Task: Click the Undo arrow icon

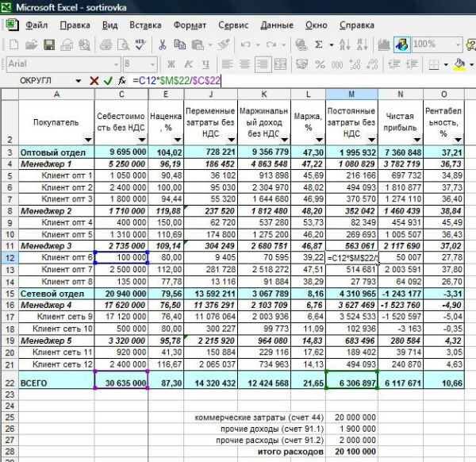Action: (x=247, y=44)
